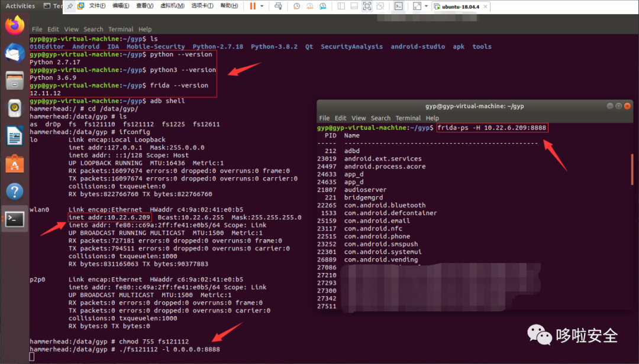The height and width of the screenshot is (364, 639).
Task: Open Edit menu in front terminal window
Action: tap(340, 118)
